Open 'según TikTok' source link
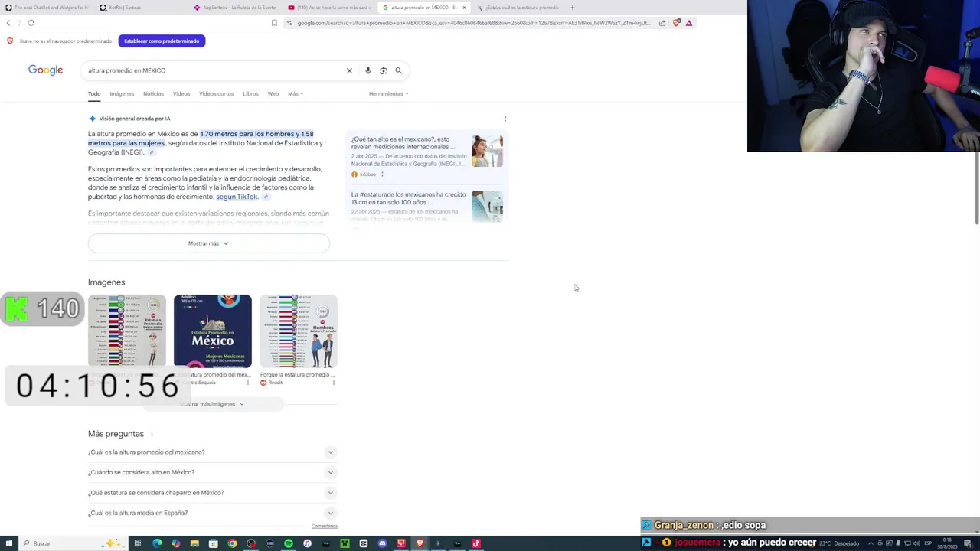This screenshot has height=551, width=980. pyautogui.click(x=237, y=197)
